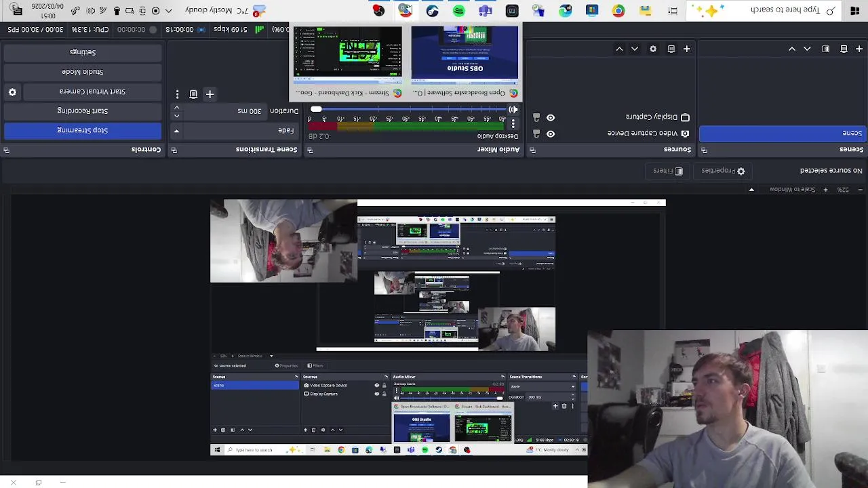Open Settings from Controls panel
Screen dimensions: 868x488
(x=83, y=52)
